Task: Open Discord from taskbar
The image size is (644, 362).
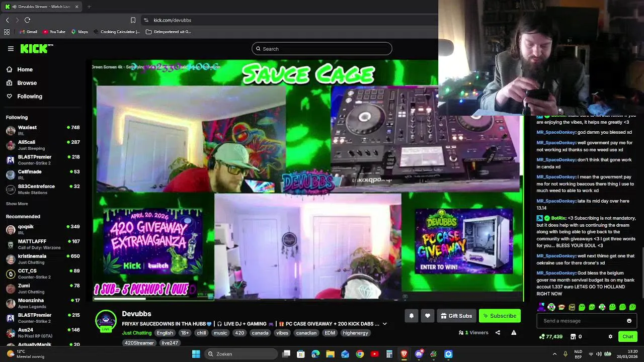Action: (419, 354)
